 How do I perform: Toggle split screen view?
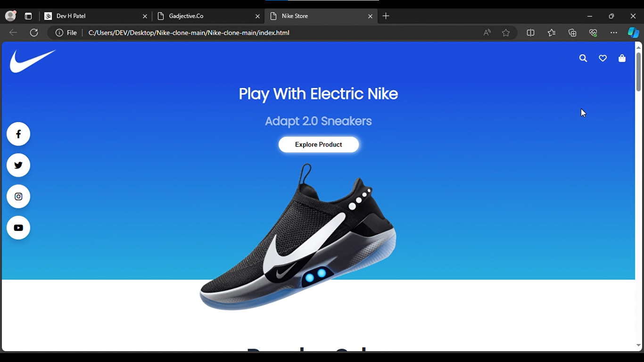[x=530, y=33]
